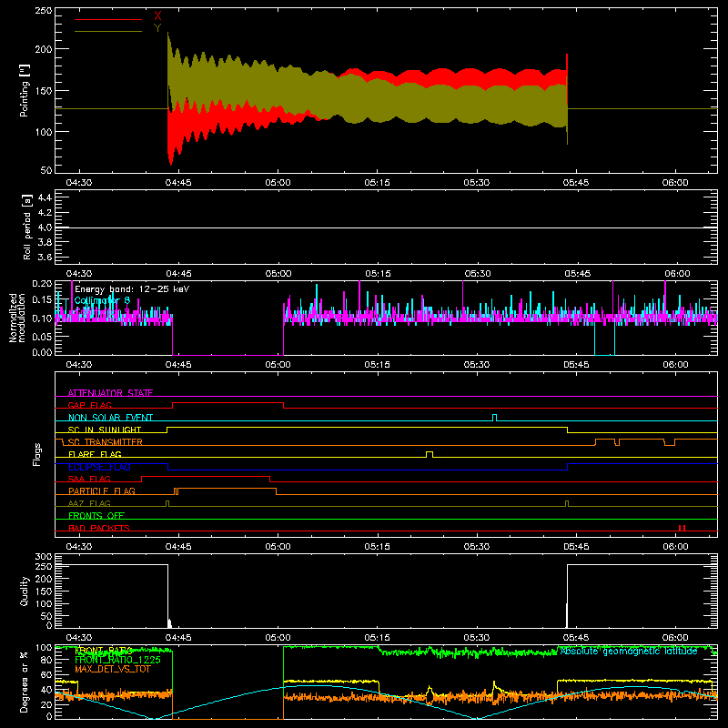Click the 'Degrees or %' axis title
This screenshot has height=728, width=728.
pyautogui.click(x=25, y=682)
